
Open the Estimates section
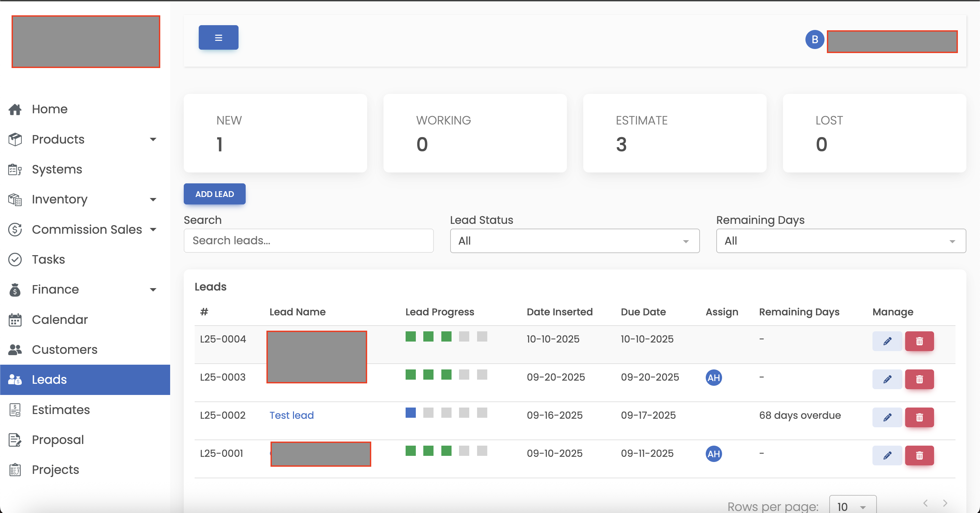(x=61, y=410)
